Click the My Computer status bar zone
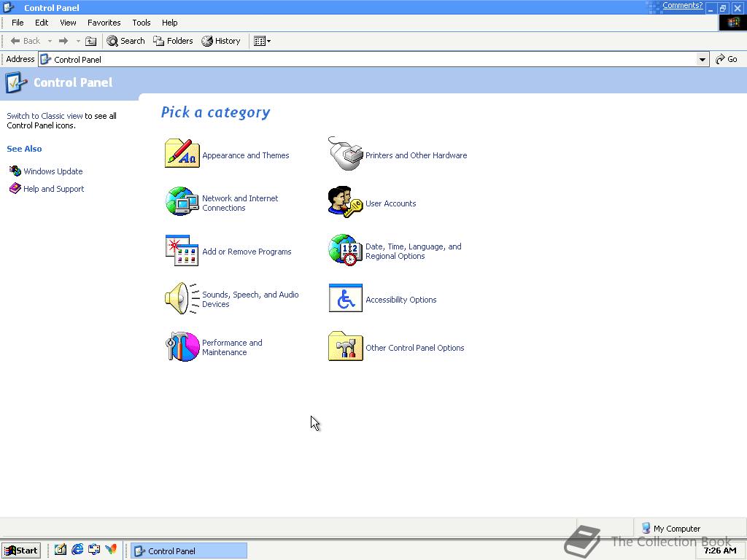The image size is (747, 560). point(690,528)
